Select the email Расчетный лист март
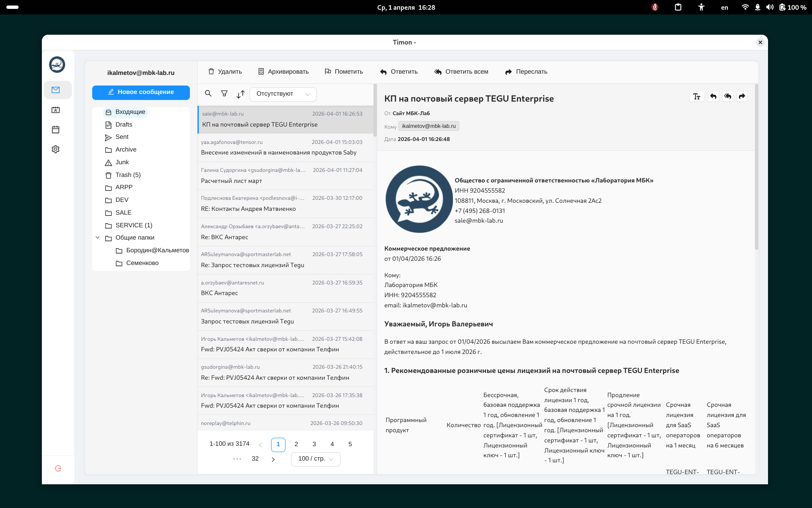 click(x=286, y=176)
